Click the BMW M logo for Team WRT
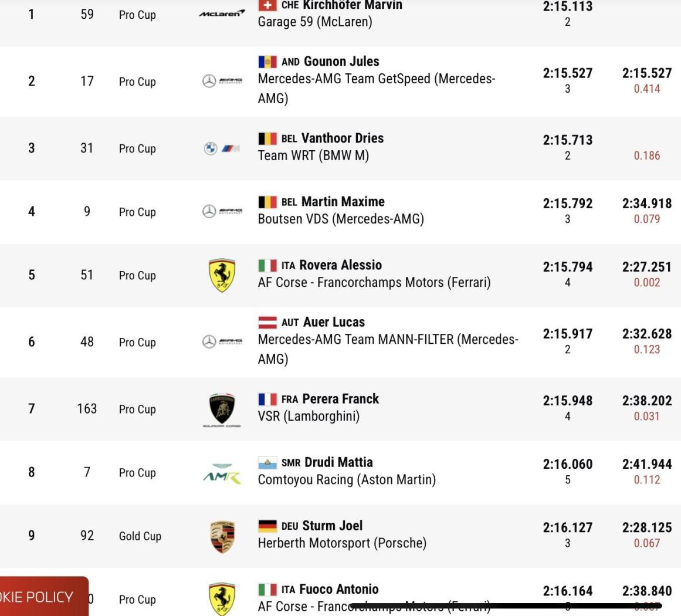The width and height of the screenshot is (681, 616). click(222, 148)
